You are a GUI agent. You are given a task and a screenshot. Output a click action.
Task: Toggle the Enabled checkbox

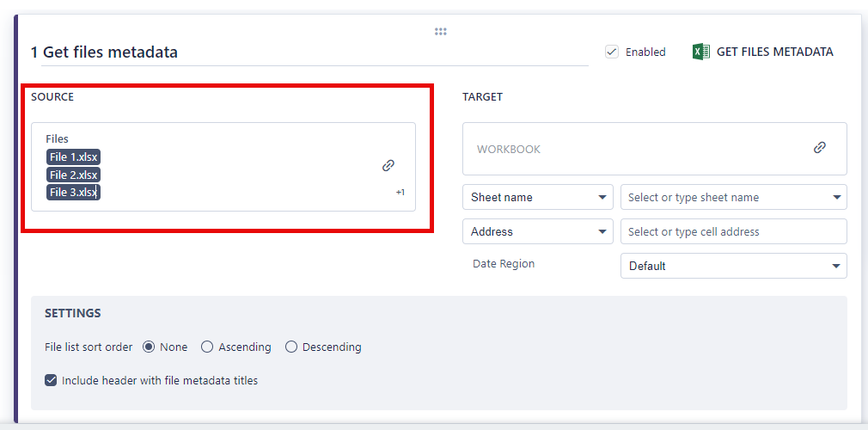click(612, 52)
